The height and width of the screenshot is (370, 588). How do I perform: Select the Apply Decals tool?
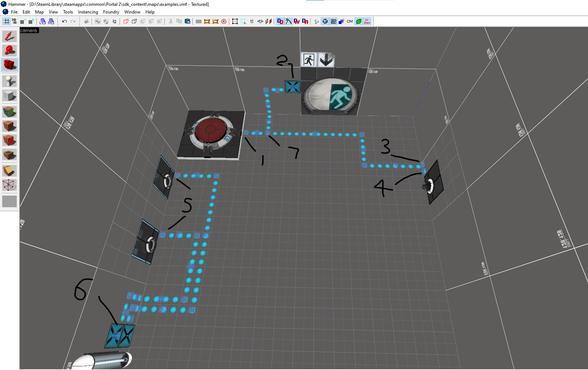[9, 140]
